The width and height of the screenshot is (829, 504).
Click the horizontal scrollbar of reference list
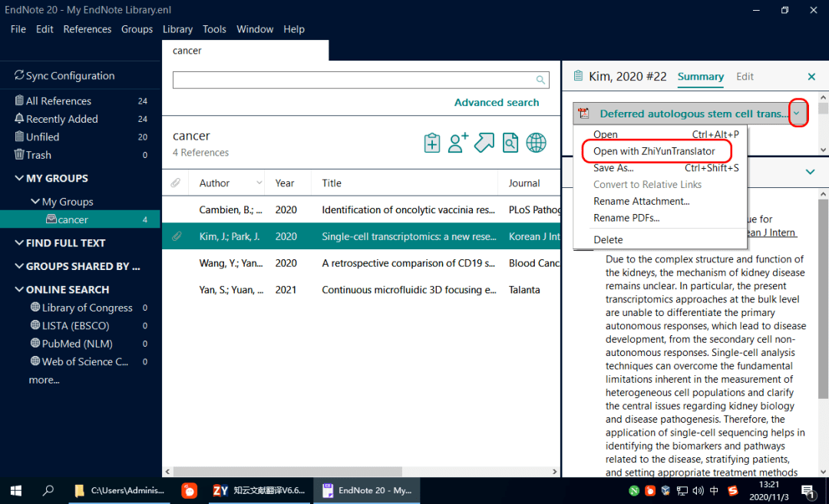click(288, 471)
